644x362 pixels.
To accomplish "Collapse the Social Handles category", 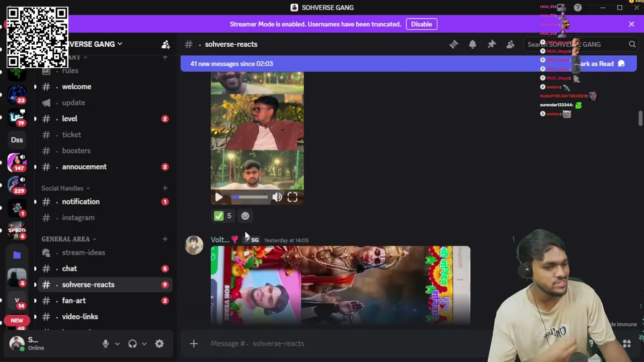I will [66, 188].
